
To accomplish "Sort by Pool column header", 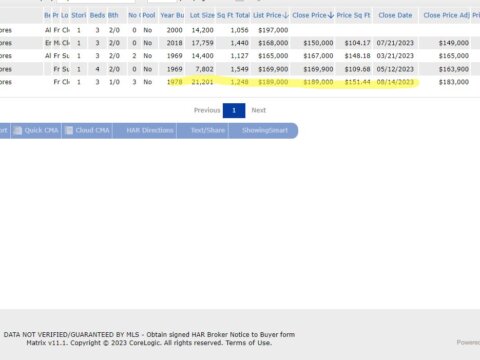I will coord(149,15).
